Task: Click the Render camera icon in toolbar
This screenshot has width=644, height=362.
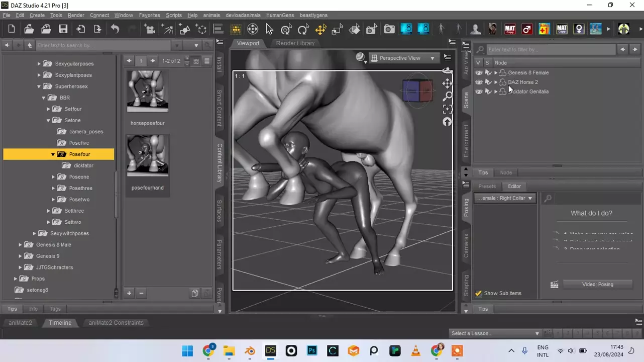Action: 389,29
